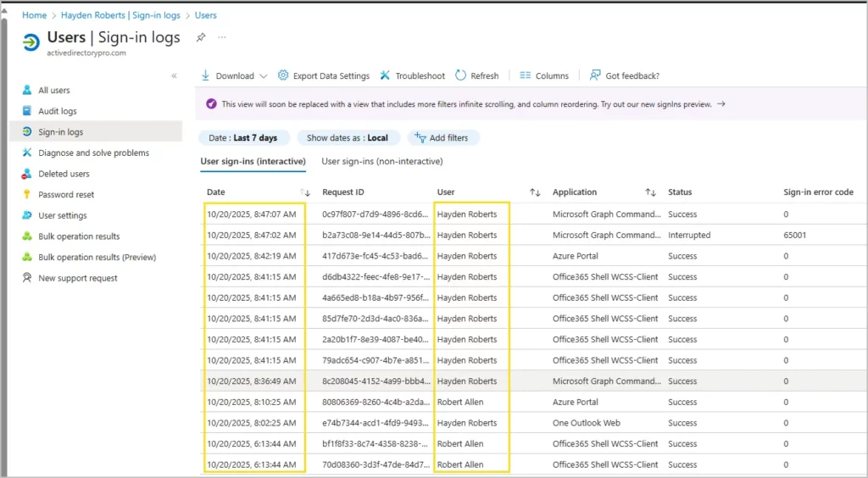The height and width of the screenshot is (478, 868).
Task: Expand the Download dropdown chevron
Action: [x=264, y=75]
